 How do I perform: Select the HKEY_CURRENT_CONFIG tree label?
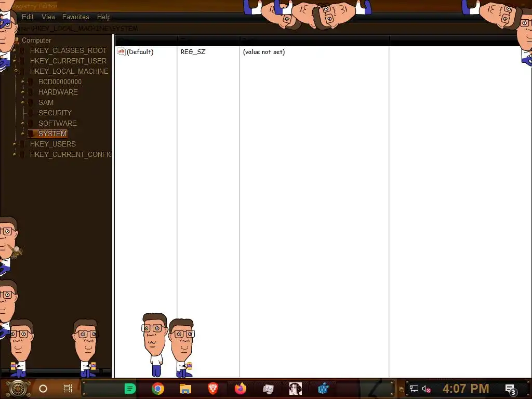coord(71,155)
